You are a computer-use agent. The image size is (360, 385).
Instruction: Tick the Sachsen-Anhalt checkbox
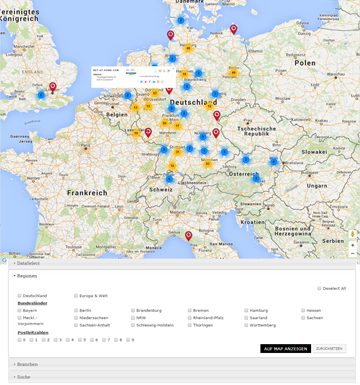(76, 325)
